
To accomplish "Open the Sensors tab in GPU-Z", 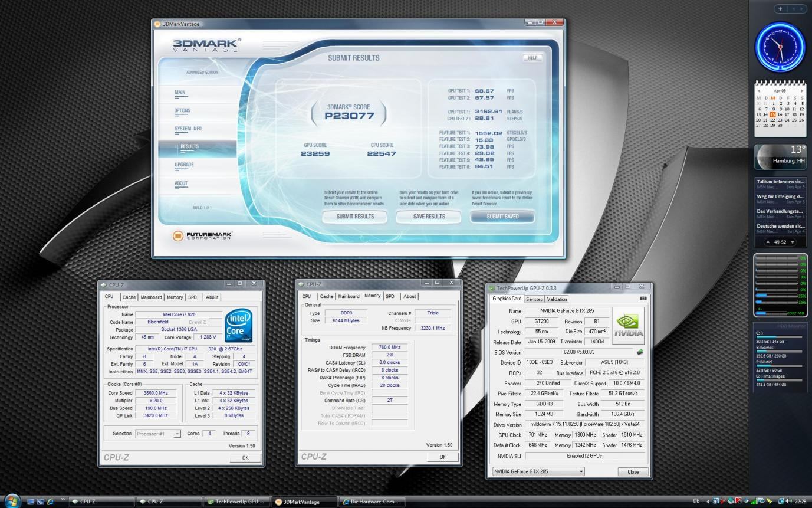I will point(534,299).
